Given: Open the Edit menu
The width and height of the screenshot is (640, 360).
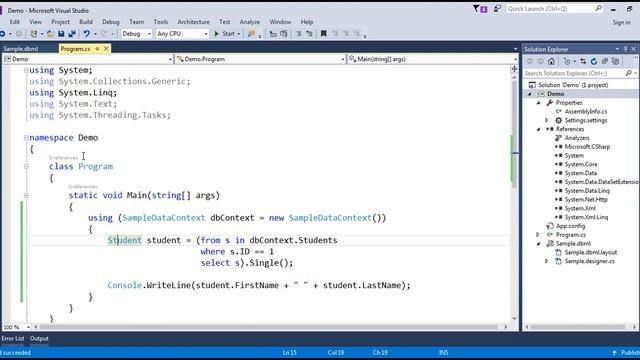Looking at the screenshot, I should click(15, 22).
